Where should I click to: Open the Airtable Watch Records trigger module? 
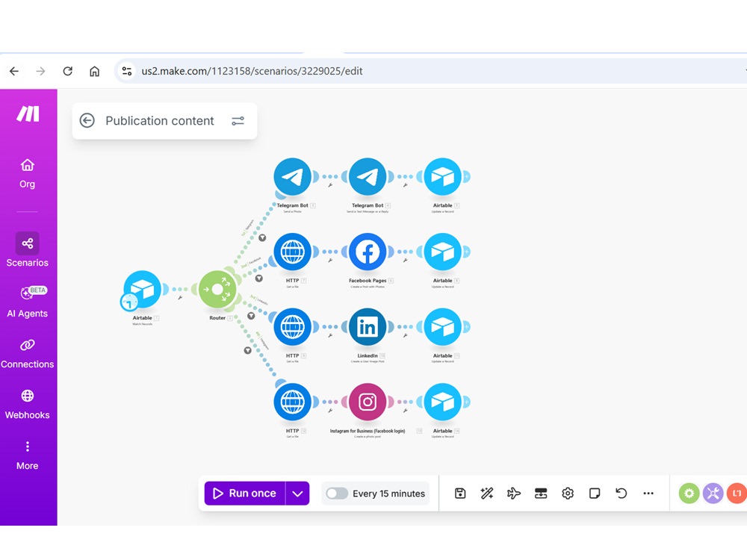pyautogui.click(x=143, y=288)
